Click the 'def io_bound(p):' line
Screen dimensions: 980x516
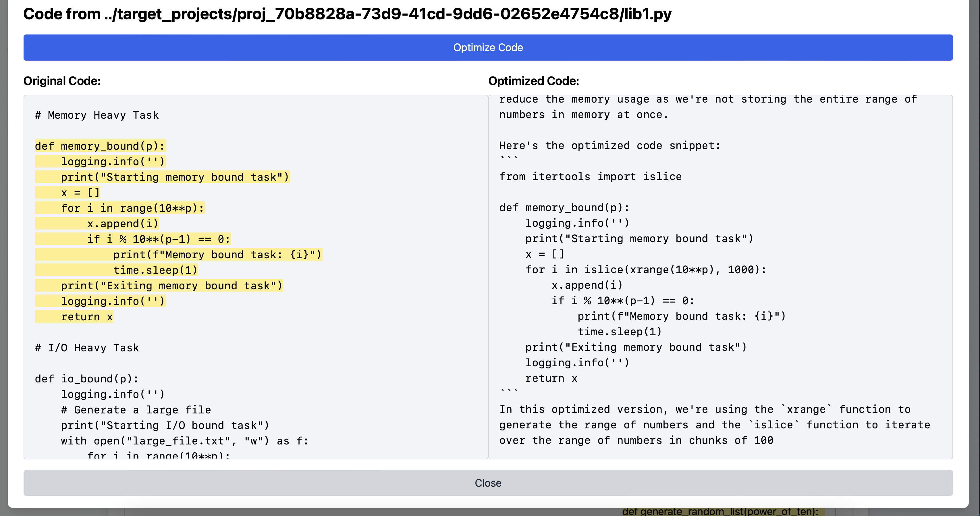[87, 379]
